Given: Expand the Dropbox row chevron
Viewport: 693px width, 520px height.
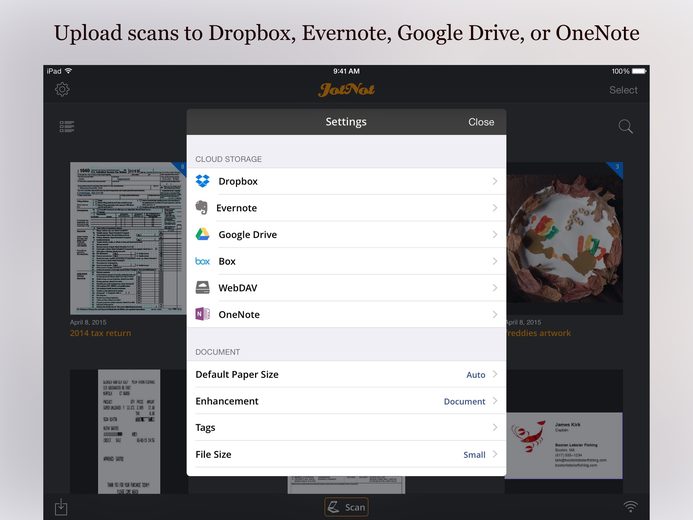Looking at the screenshot, I should tap(495, 181).
